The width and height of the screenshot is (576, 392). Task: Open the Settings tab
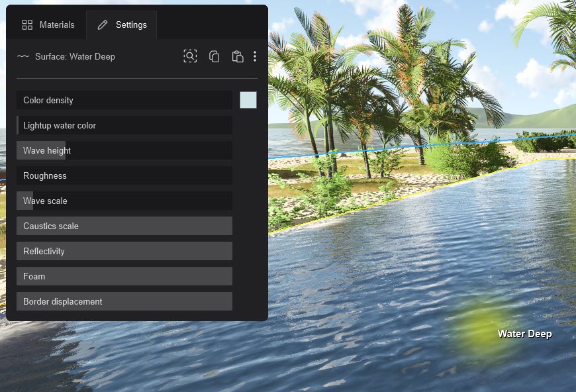pos(122,24)
